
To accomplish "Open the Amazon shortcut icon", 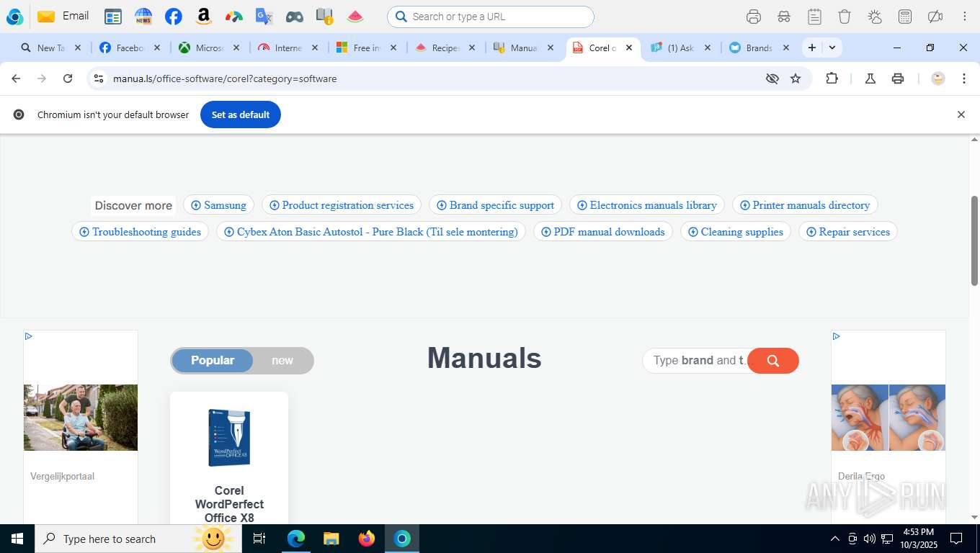I will tap(204, 17).
